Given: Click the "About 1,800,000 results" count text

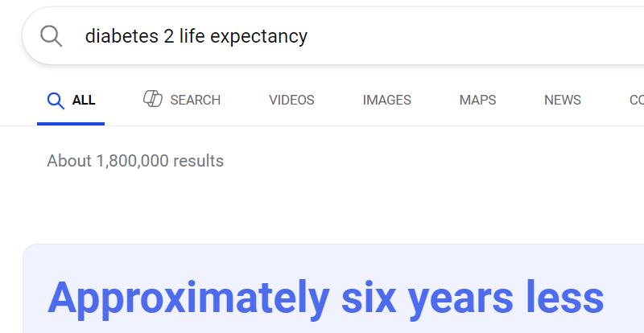Looking at the screenshot, I should 135,161.
